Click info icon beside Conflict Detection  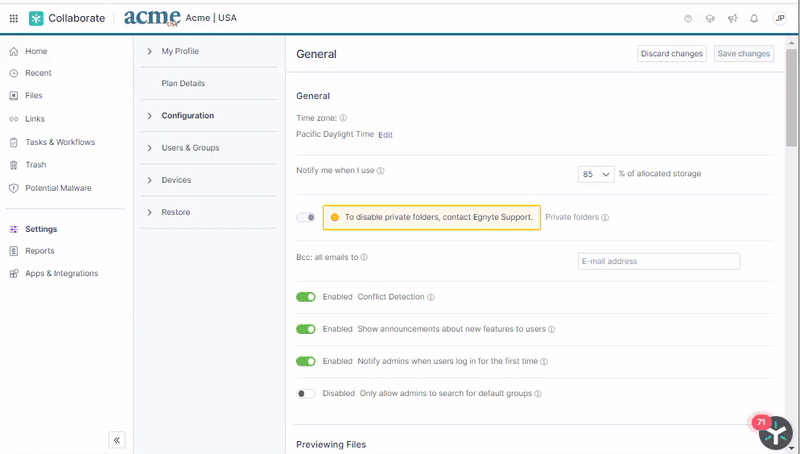pyautogui.click(x=431, y=297)
